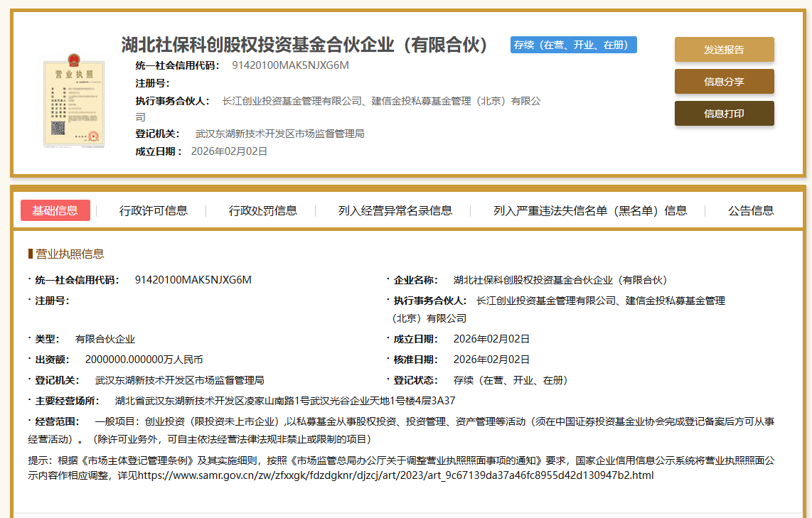Go to 列入严重违法失信名单（黑名单）信息 tab
Screen dimensions: 812x518
tap(590, 210)
